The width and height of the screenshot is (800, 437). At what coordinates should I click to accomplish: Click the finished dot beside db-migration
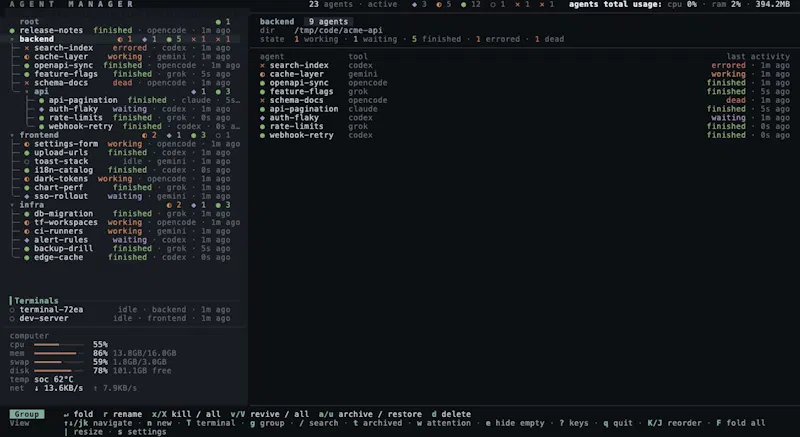(27, 214)
